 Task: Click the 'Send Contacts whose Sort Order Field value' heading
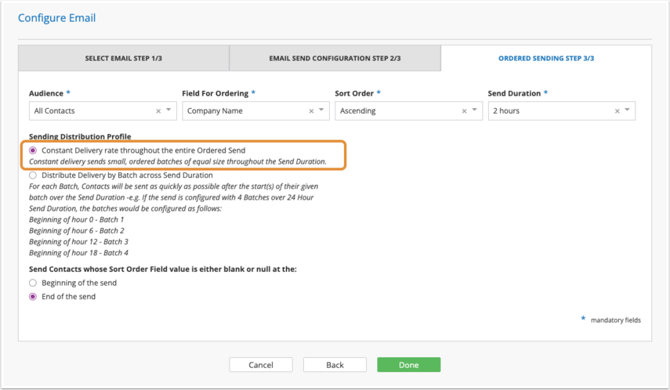(x=163, y=269)
